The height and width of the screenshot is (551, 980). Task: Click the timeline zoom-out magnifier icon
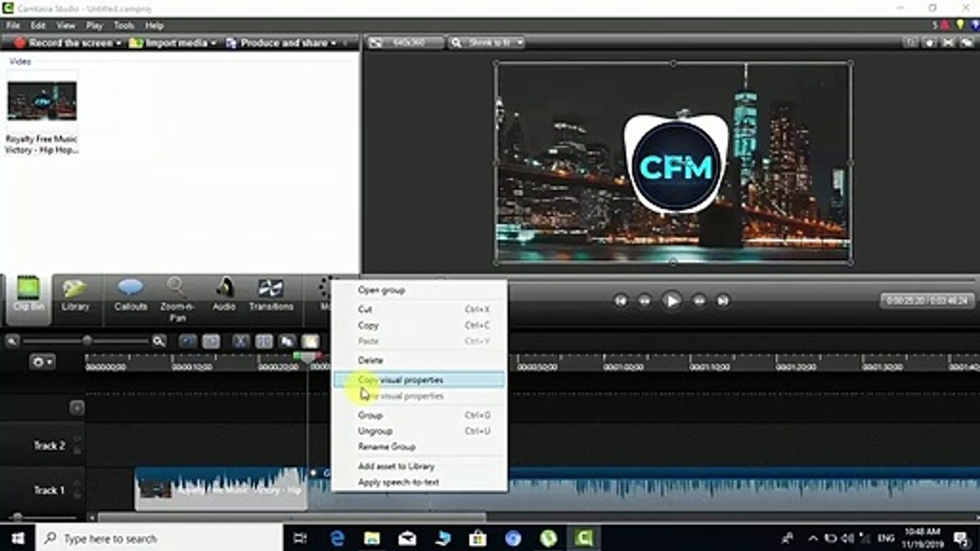pyautogui.click(x=13, y=341)
